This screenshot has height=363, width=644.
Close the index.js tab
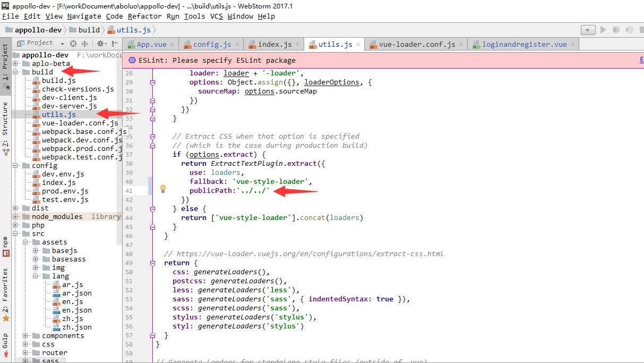coord(298,45)
